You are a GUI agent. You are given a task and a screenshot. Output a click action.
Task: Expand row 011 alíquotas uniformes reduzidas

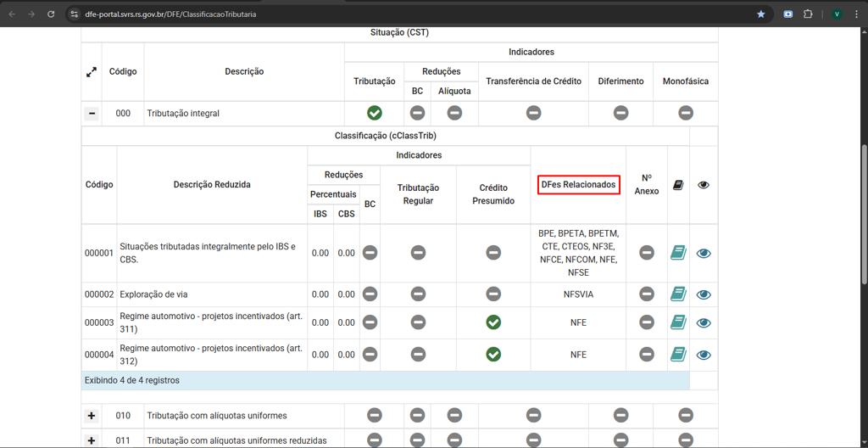tap(92, 440)
